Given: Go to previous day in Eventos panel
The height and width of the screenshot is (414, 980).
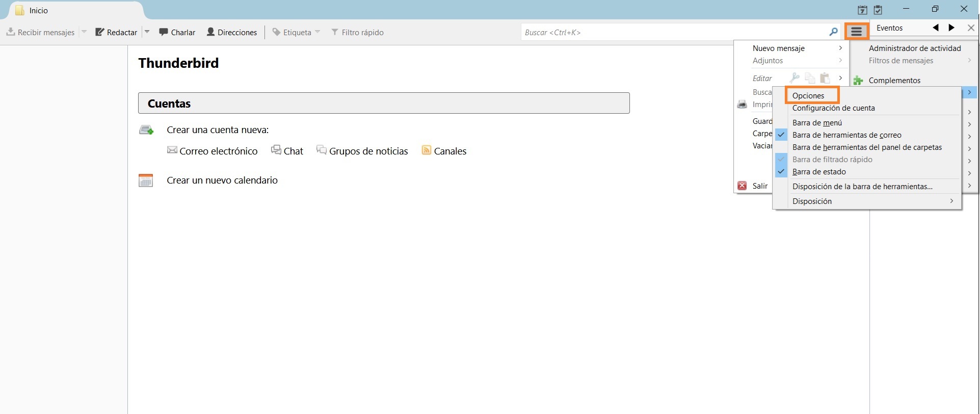Looking at the screenshot, I should click(935, 28).
